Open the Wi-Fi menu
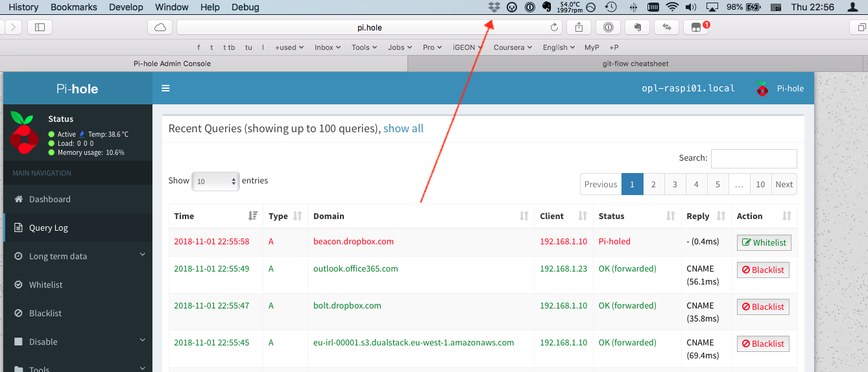The width and height of the screenshot is (868, 372). tap(672, 7)
